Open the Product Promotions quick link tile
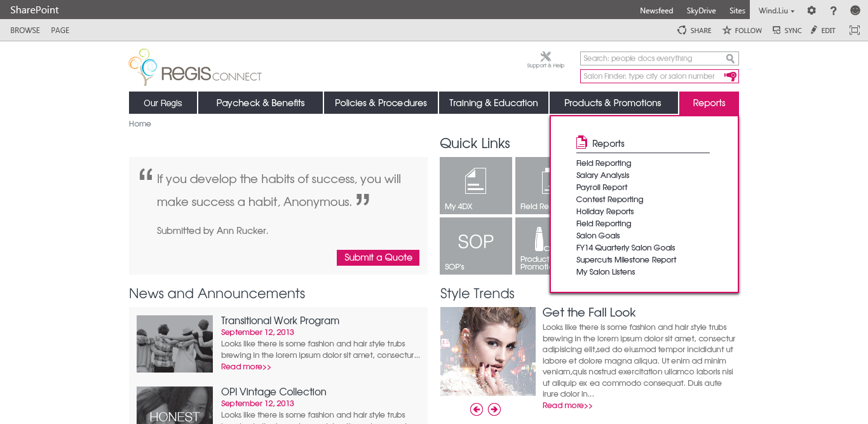 (x=532, y=246)
